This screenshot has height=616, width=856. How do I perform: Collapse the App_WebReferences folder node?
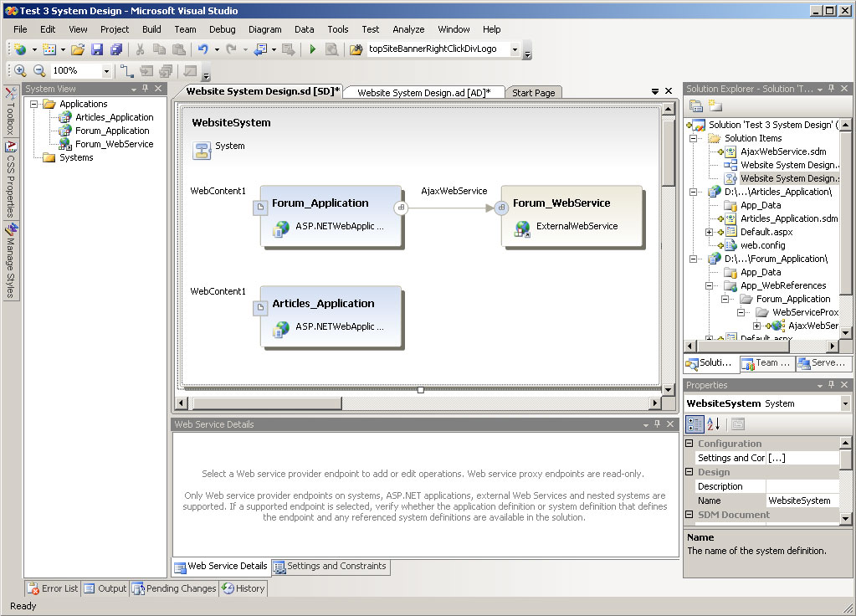pos(709,285)
